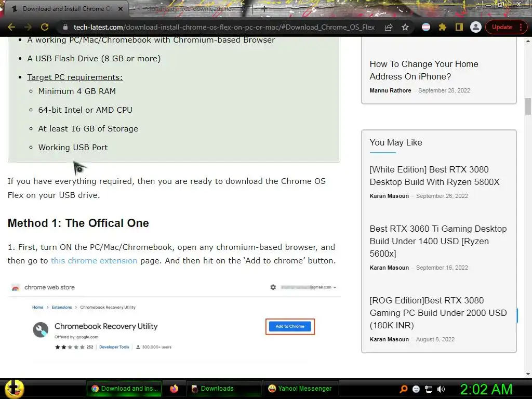Go back to the previous page
The image size is (532, 399).
point(11,27)
